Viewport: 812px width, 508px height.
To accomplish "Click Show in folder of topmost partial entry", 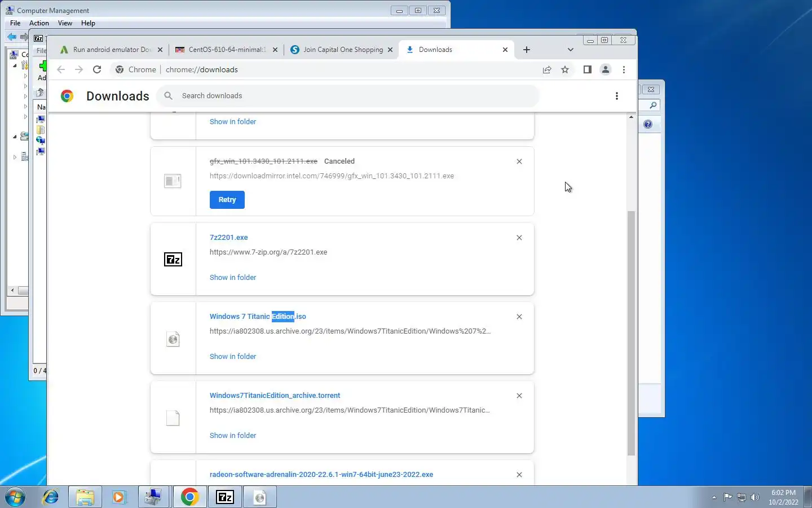I will pos(233,122).
